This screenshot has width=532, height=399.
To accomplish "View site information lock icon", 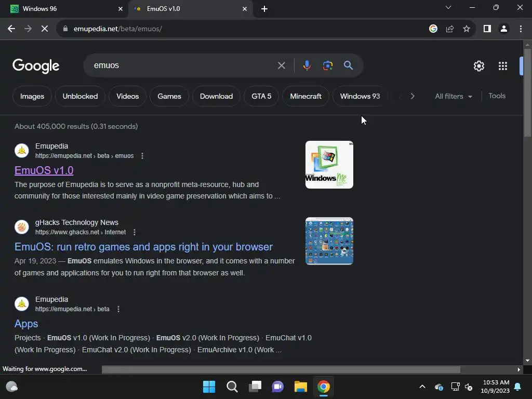I will click(65, 29).
